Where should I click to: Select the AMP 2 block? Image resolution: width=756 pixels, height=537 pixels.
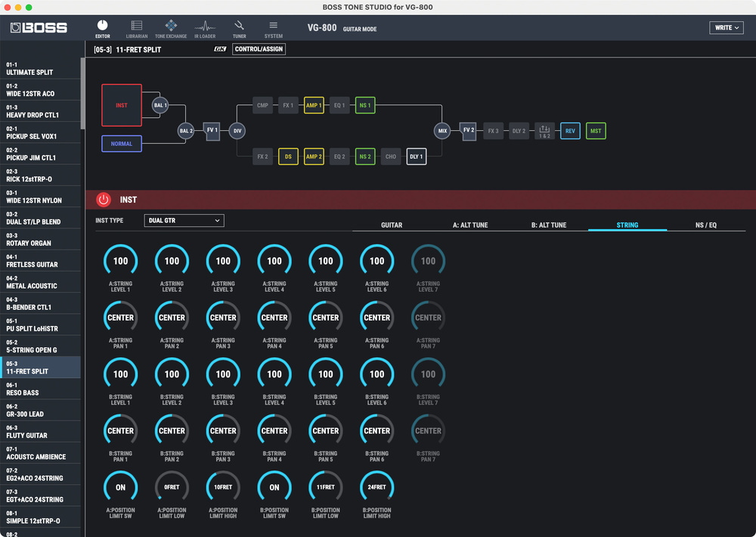click(314, 157)
